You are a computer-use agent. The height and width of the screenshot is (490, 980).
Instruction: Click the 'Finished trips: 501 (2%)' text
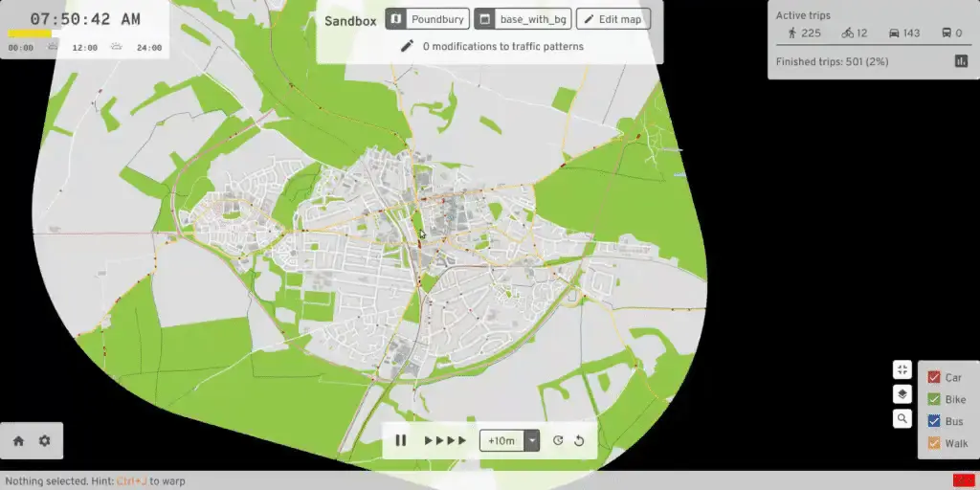tap(833, 62)
